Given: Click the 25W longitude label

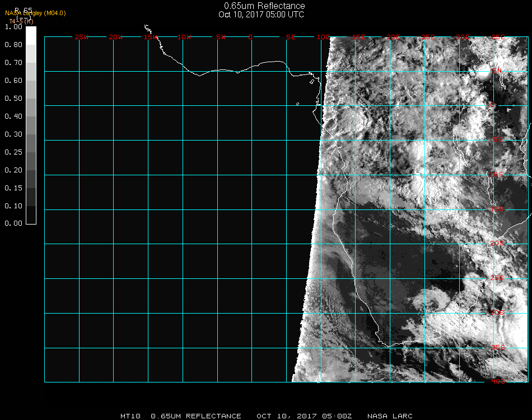Looking at the screenshot, I should pyautogui.click(x=81, y=37).
